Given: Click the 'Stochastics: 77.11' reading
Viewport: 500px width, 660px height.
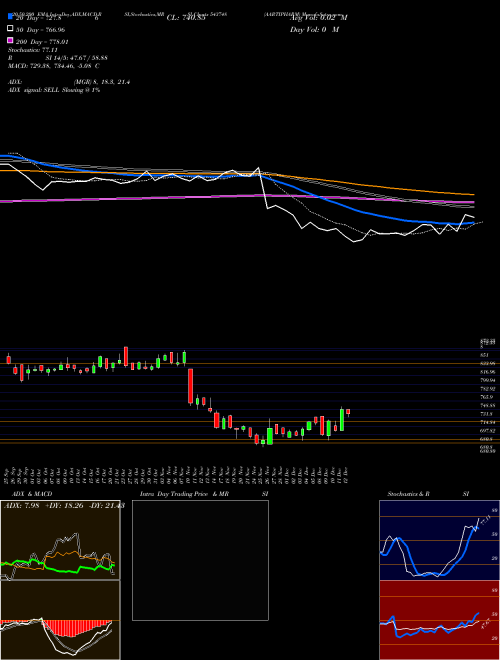Looking at the screenshot, I should tap(33, 50).
